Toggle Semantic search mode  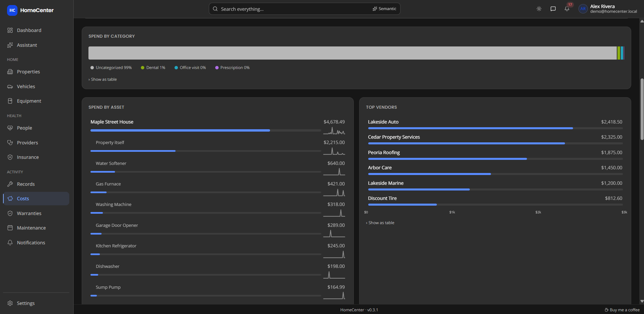coord(384,9)
